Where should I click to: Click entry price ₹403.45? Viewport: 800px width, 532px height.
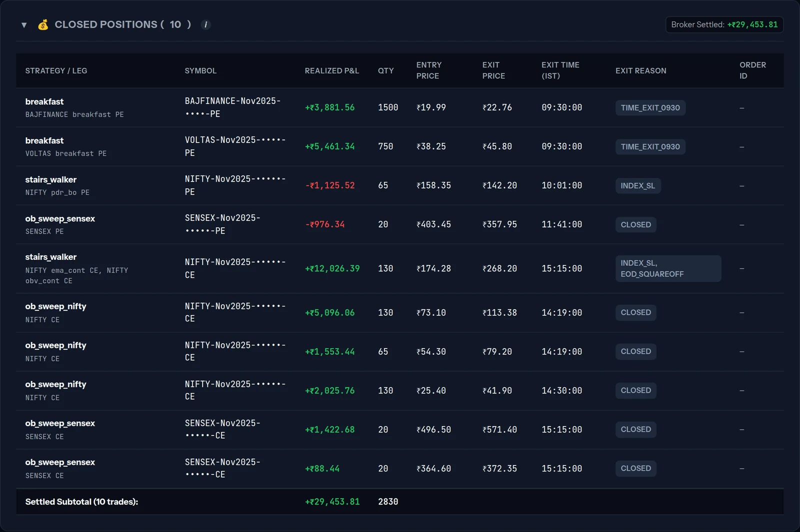(x=434, y=224)
